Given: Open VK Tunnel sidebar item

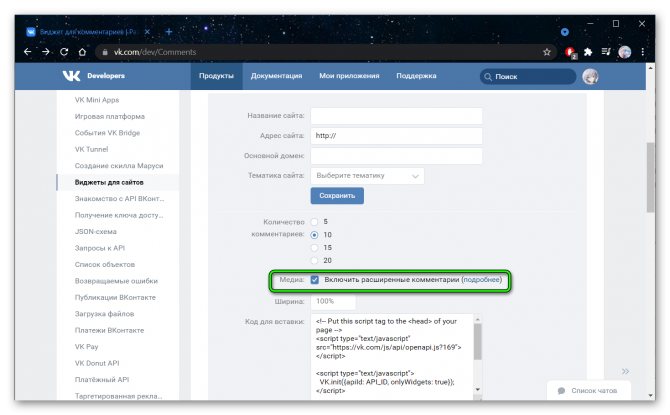Looking at the screenshot, I should point(91,149).
